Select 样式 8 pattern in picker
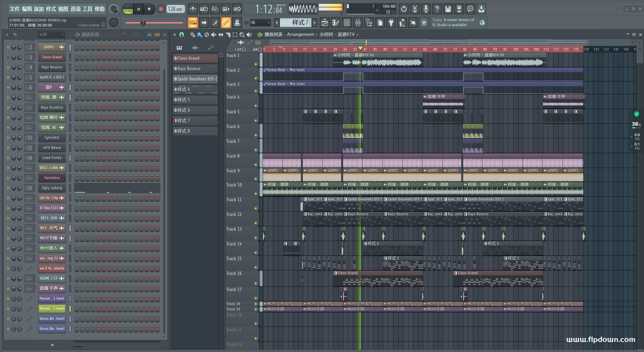Image resolution: width=644 pixels, height=352 pixels. (195, 131)
